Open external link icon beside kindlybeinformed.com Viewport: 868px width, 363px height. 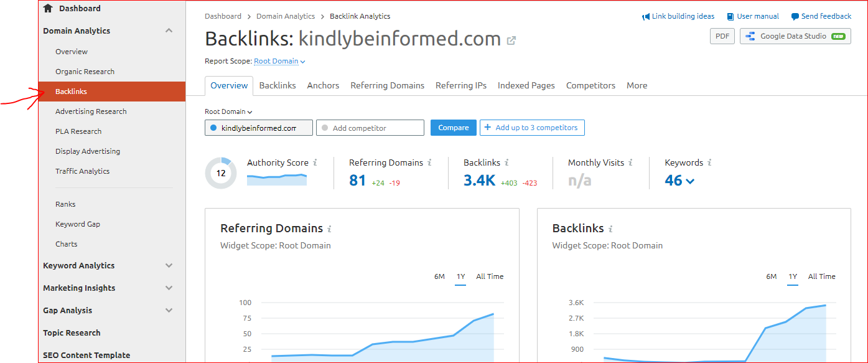pos(511,40)
